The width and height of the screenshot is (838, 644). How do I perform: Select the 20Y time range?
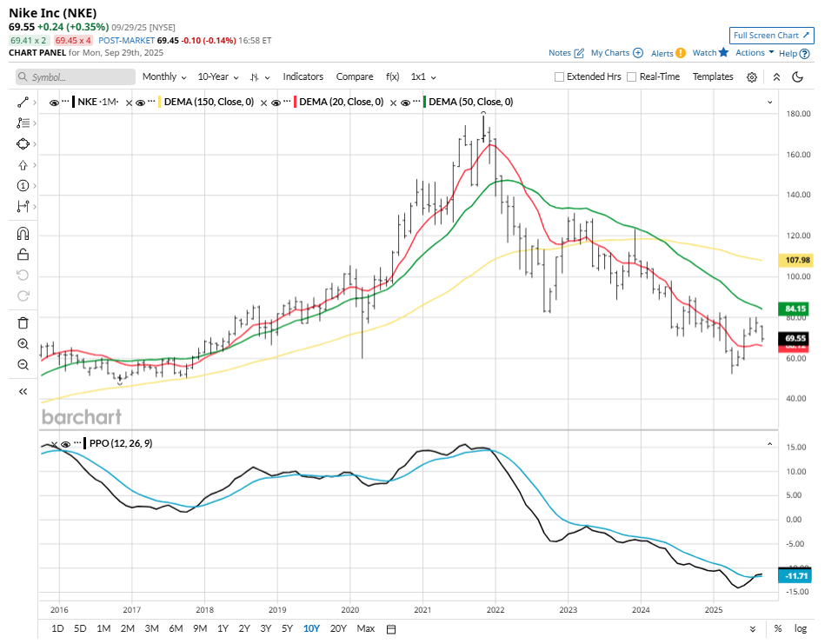coord(338,629)
